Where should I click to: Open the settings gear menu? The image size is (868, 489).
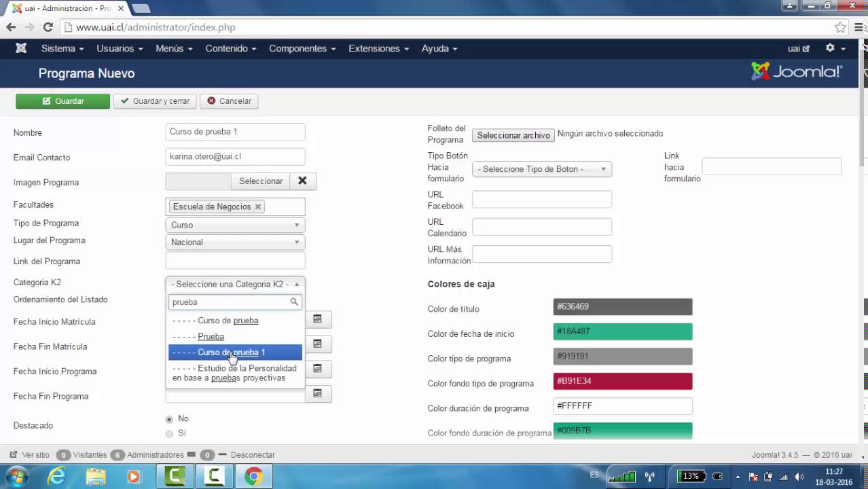tap(835, 48)
